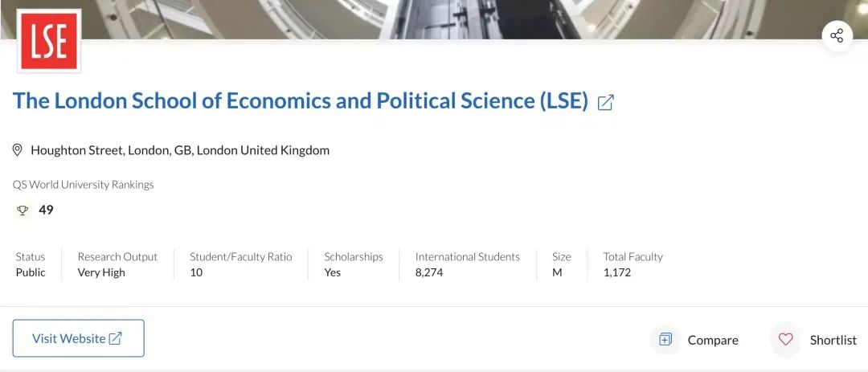Click the QS rankings trophy icon
868x372 pixels.
point(23,211)
